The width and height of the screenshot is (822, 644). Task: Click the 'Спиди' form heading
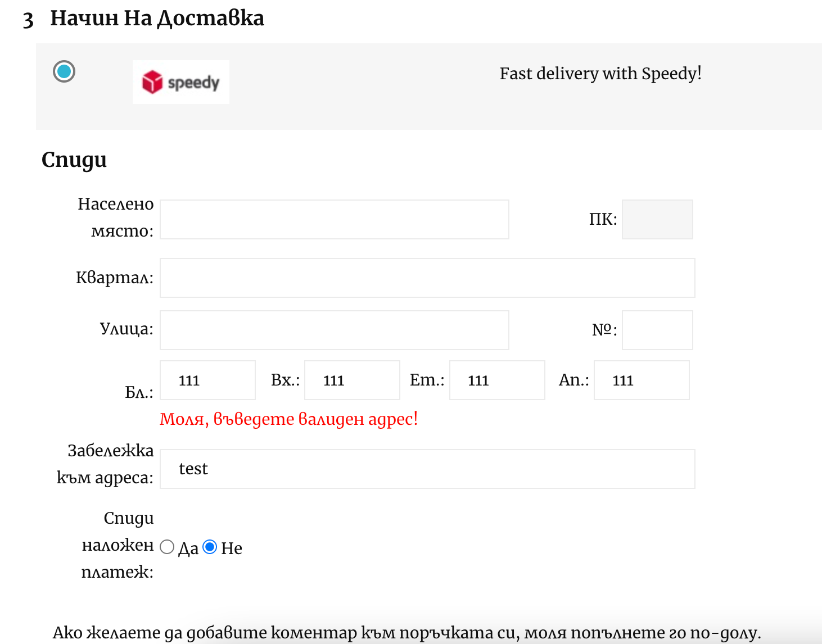point(74,160)
